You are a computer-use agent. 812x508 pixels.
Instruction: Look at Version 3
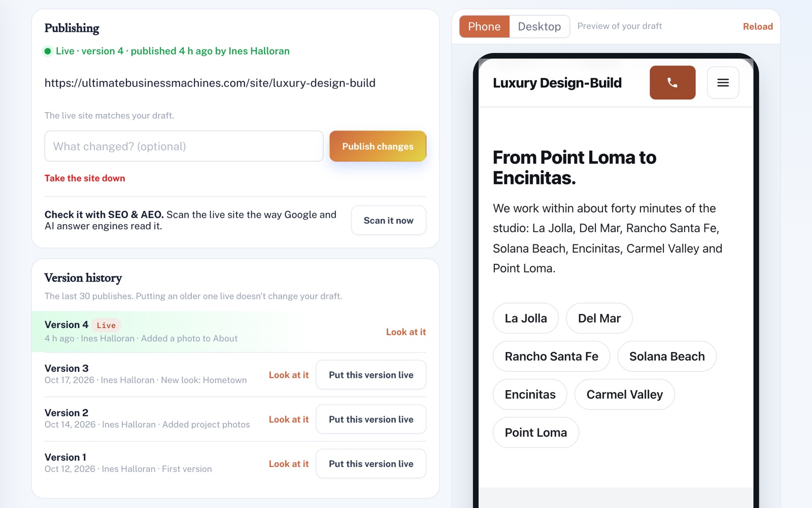click(x=289, y=375)
